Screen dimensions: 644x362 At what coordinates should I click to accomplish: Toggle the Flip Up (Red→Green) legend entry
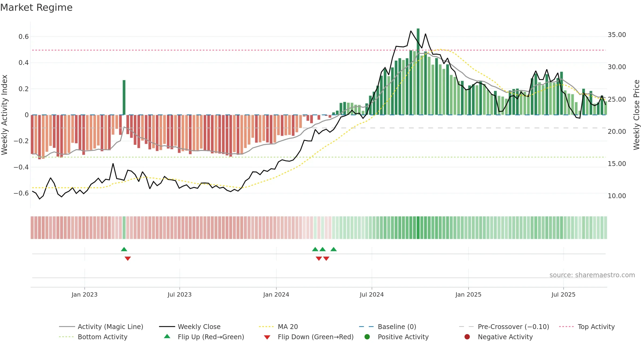coord(204,337)
